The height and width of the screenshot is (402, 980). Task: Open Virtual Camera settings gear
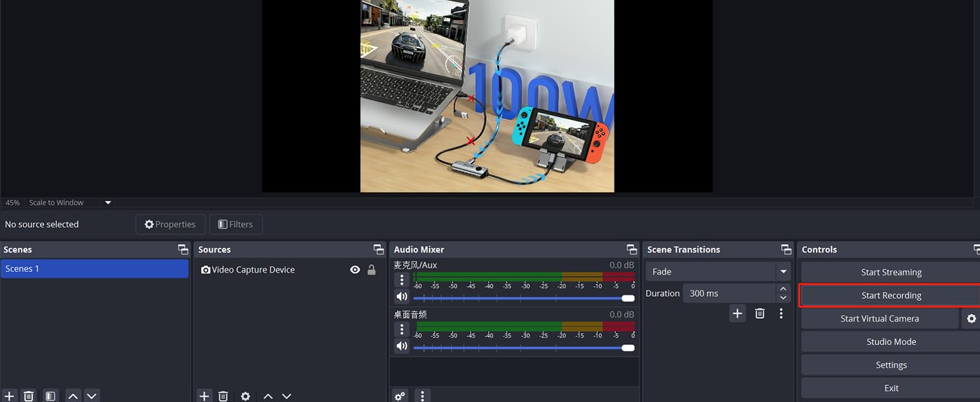click(x=971, y=319)
